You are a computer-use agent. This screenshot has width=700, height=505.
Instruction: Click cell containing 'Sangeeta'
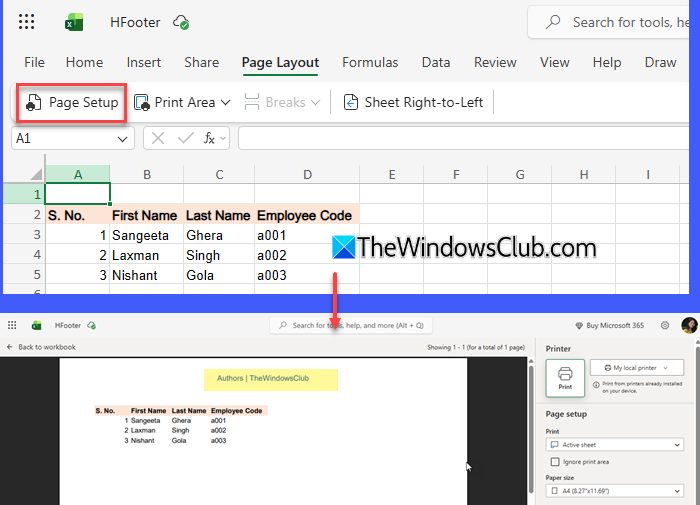[146, 235]
